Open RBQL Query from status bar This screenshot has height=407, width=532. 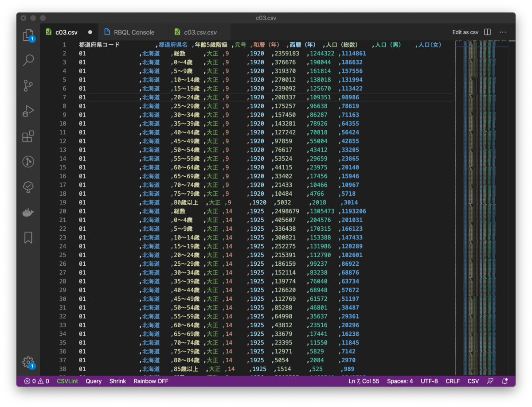tap(94, 381)
